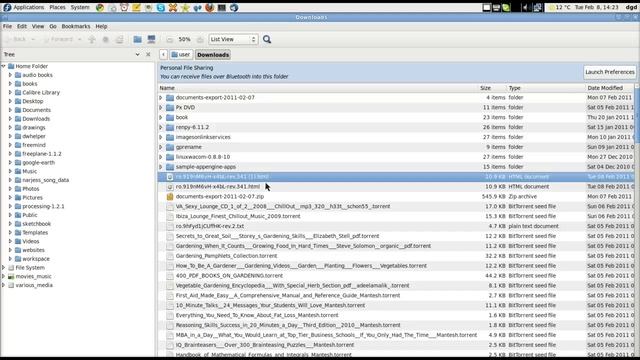Click the weather 12 °C indicator

[560, 7]
